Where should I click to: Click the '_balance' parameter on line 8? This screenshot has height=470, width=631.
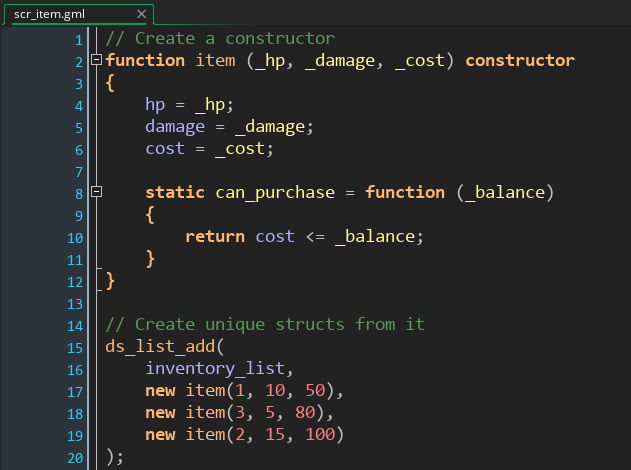505,193
